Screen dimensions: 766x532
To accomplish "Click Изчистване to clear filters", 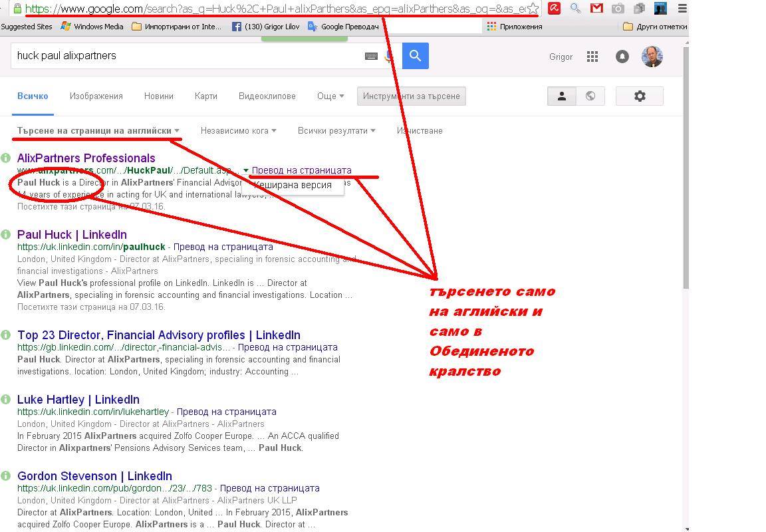I will click(420, 130).
